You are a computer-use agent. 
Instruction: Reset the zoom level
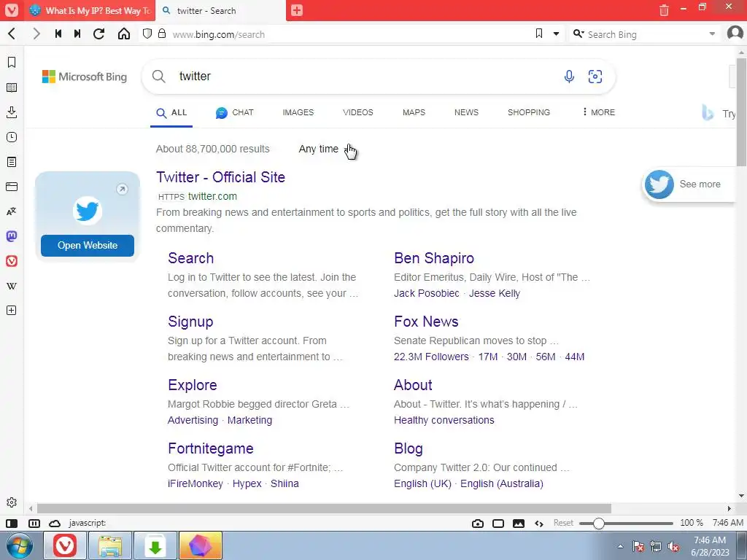pyautogui.click(x=563, y=523)
